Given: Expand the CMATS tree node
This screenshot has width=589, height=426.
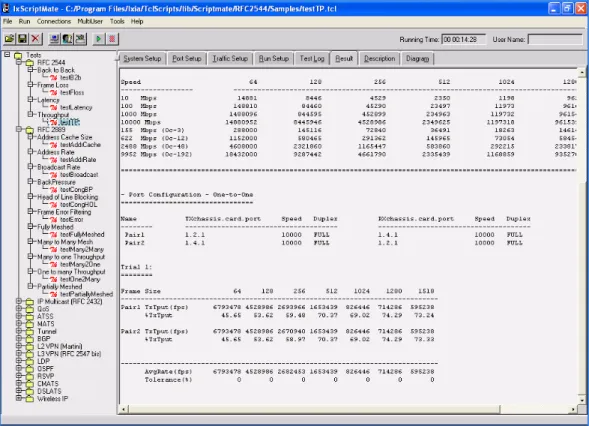Looking at the screenshot, I should [x=19, y=383].
